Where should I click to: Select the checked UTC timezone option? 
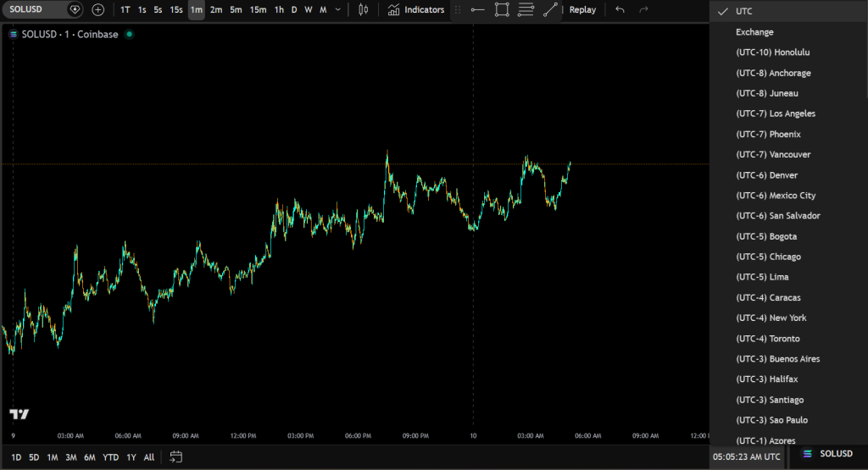click(x=743, y=11)
